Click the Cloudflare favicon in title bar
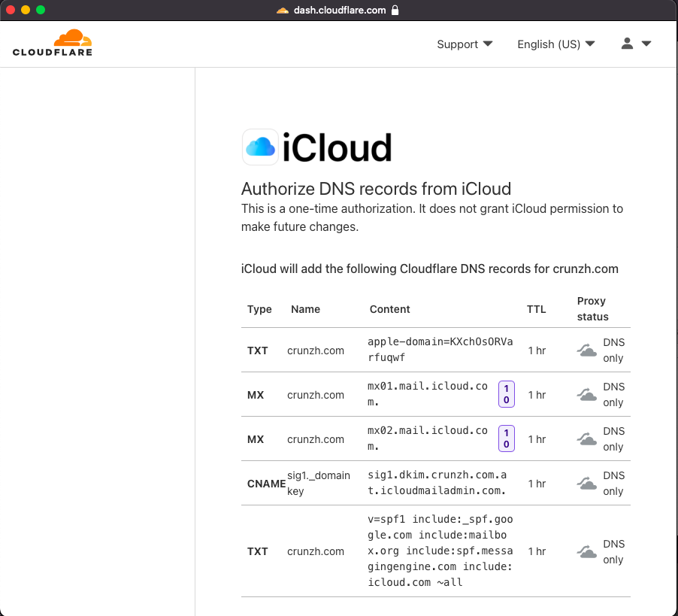 [283, 10]
